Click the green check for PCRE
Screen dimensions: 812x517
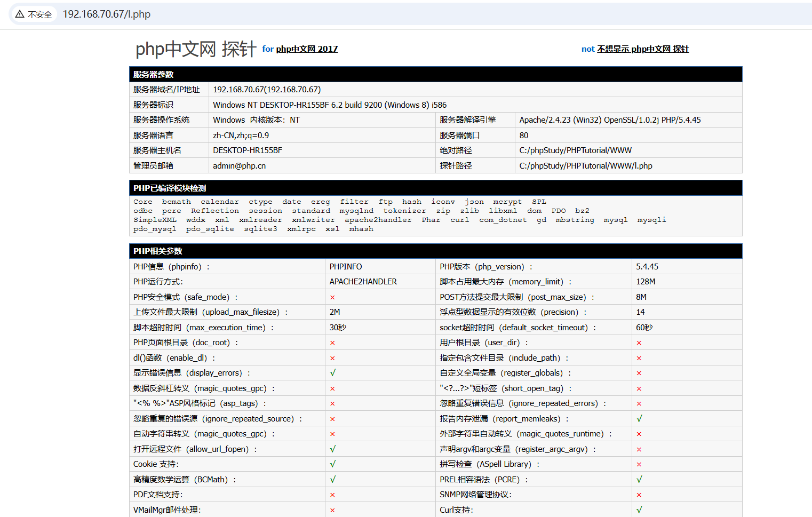(639, 480)
